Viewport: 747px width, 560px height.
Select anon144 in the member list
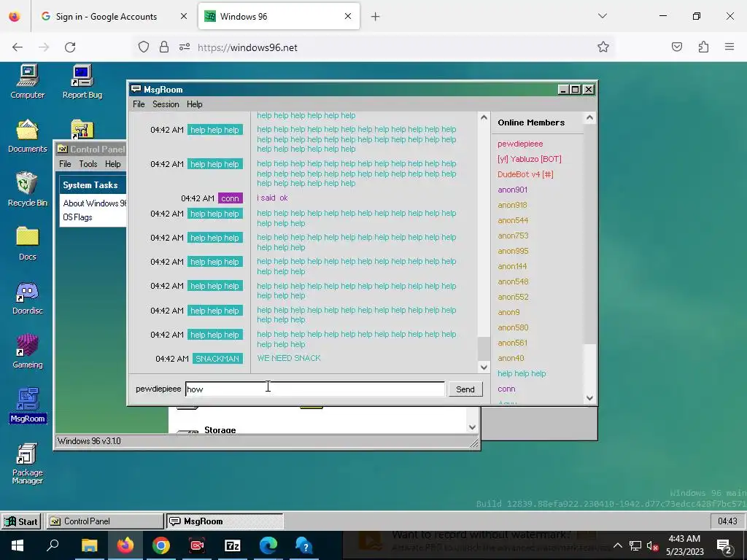pos(512,266)
